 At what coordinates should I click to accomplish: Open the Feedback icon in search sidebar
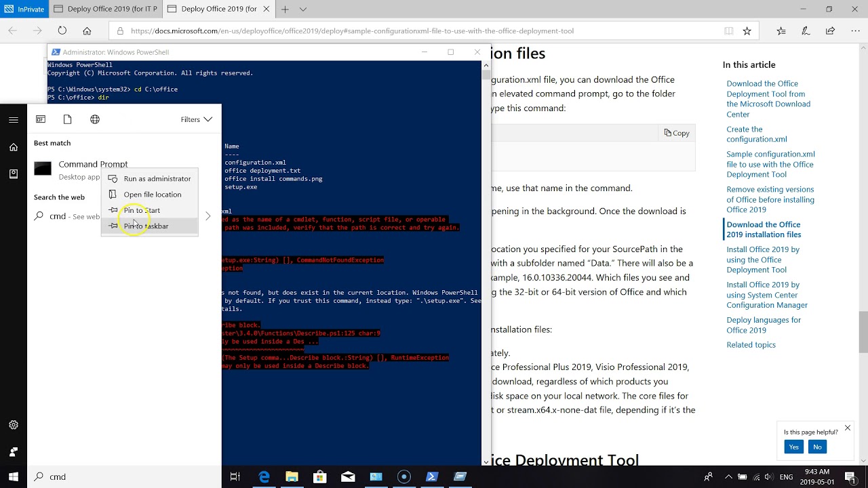tap(14, 451)
